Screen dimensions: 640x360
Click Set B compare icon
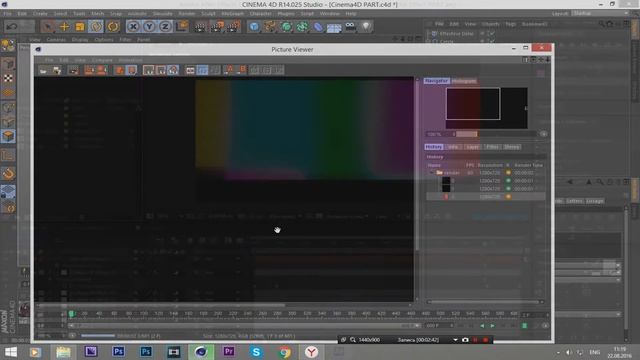pyautogui.click(x=242, y=70)
